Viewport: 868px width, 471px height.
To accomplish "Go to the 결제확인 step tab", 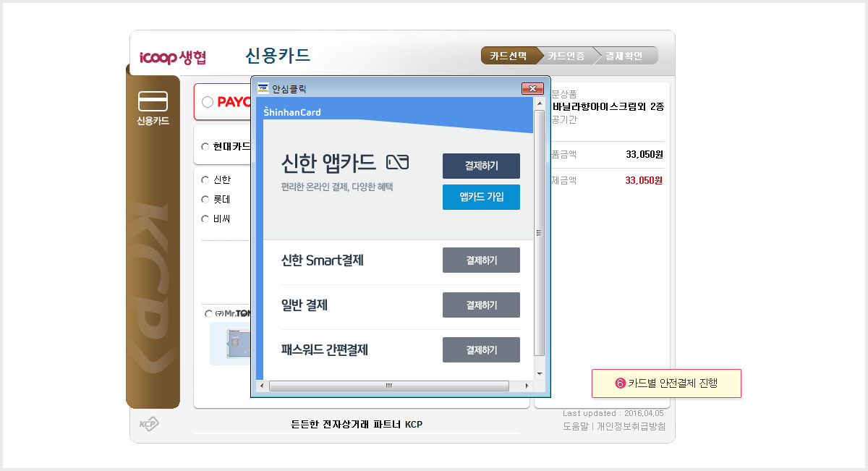I will [x=626, y=56].
